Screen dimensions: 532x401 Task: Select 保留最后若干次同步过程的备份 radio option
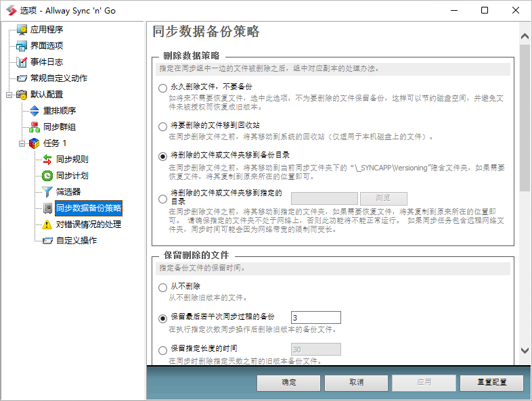(162, 319)
